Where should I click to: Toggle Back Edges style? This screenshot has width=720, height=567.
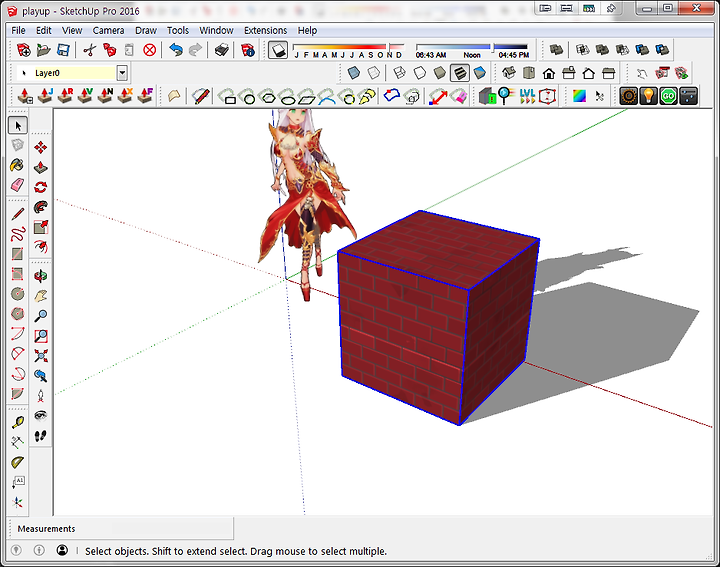(374, 73)
